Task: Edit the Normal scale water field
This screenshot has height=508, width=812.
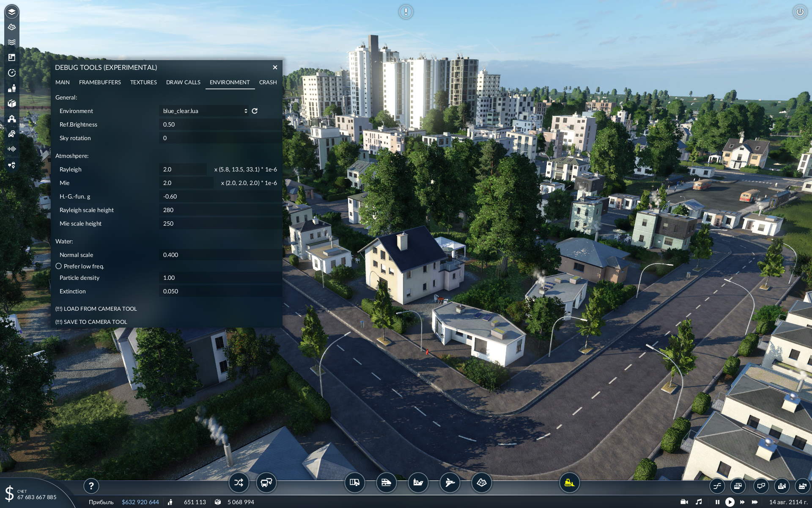Action: pyautogui.click(x=220, y=255)
